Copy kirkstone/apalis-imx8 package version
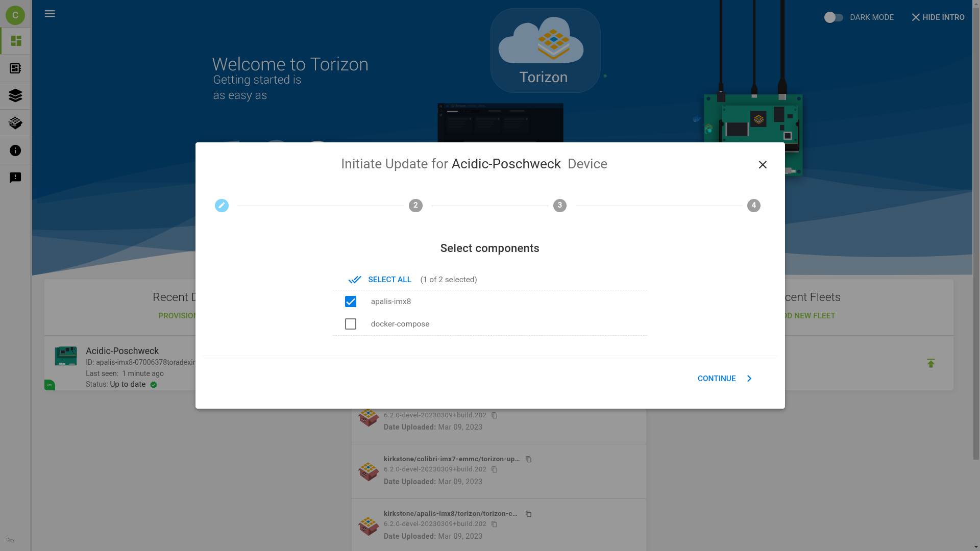This screenshot has width=980, height=551. tap(495, 524)
